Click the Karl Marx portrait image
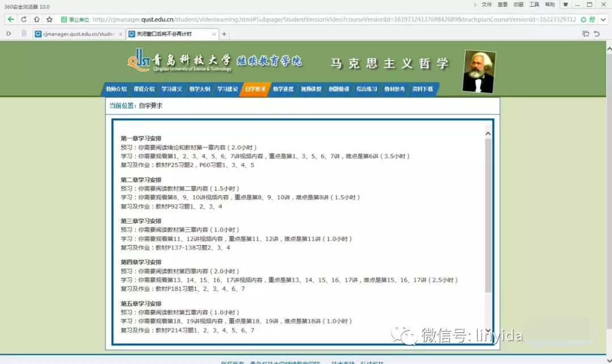This screenshot has width=612, height=364. (x=479, y=71)
